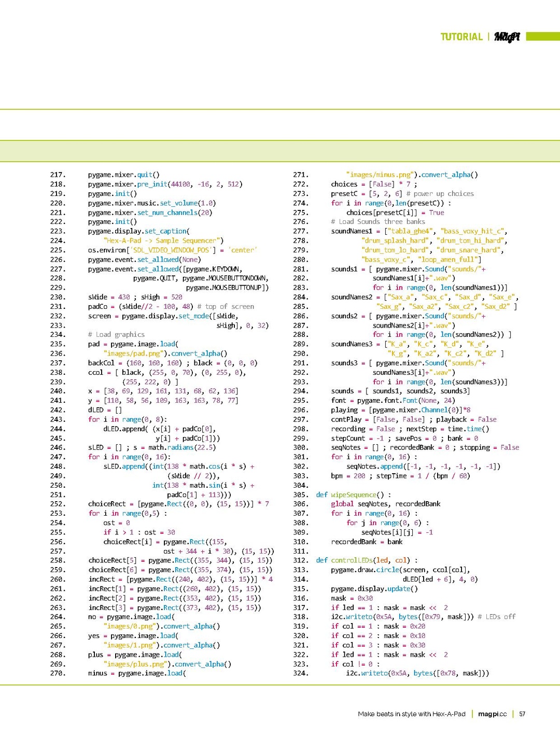Click the MagPi logo in the header
560x736 pixels.
point(507,37)
